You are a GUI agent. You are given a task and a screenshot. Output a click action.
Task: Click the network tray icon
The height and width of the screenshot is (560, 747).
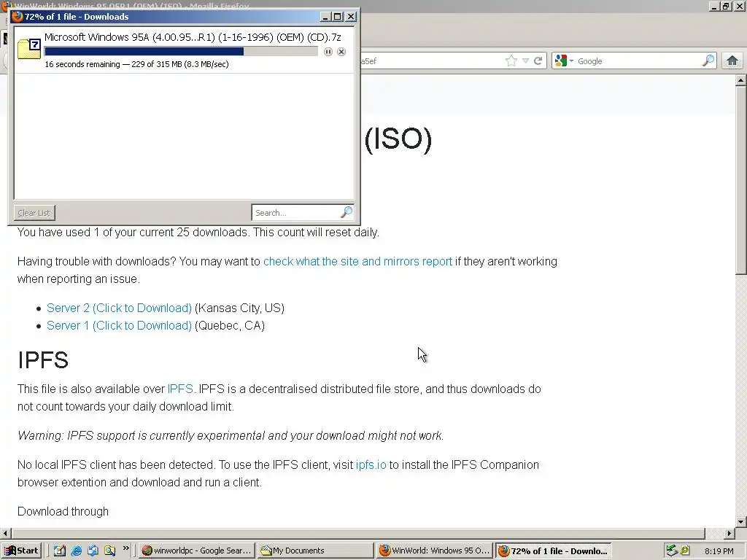[672, 551]
